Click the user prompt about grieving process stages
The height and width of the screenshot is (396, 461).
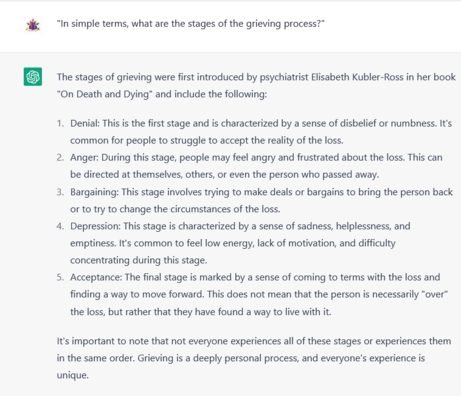(x=191, y=24)
